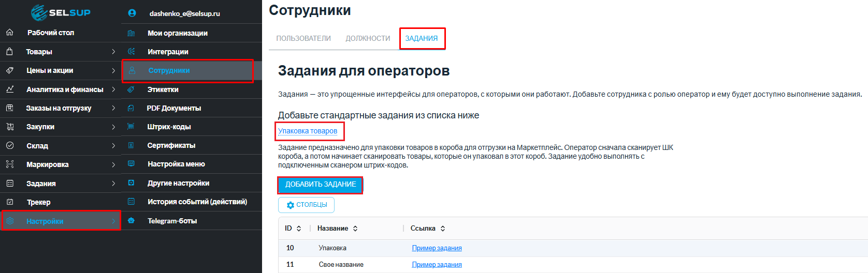Screen dimensions: 868x273
Task: Expand the Заказы на отгрузку chevron
Action: [113, 108]
